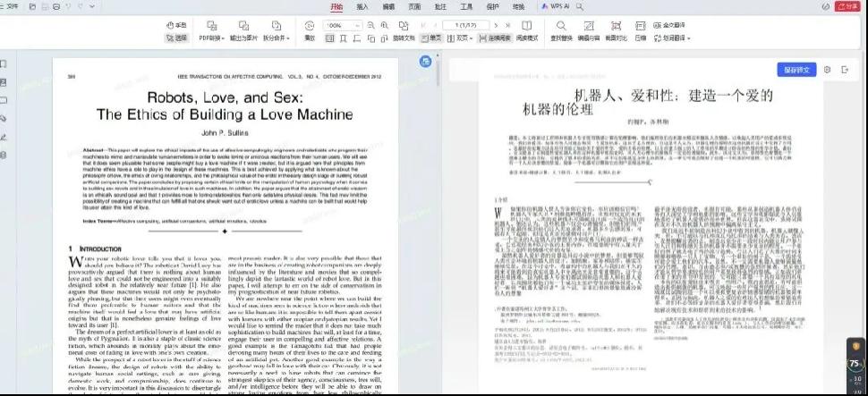
Task: Expand the 拆分合并 split and merge menu
Action: [x=277, y=31]
